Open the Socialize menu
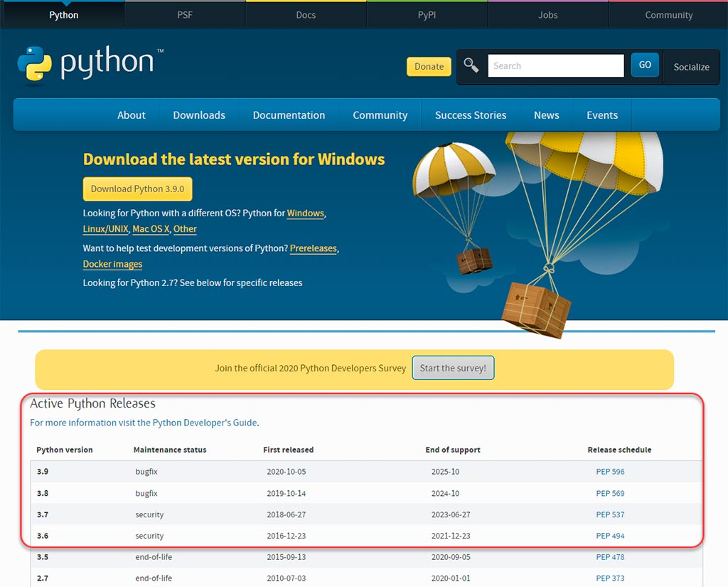728x587 pixels. [x=691, y=67]
